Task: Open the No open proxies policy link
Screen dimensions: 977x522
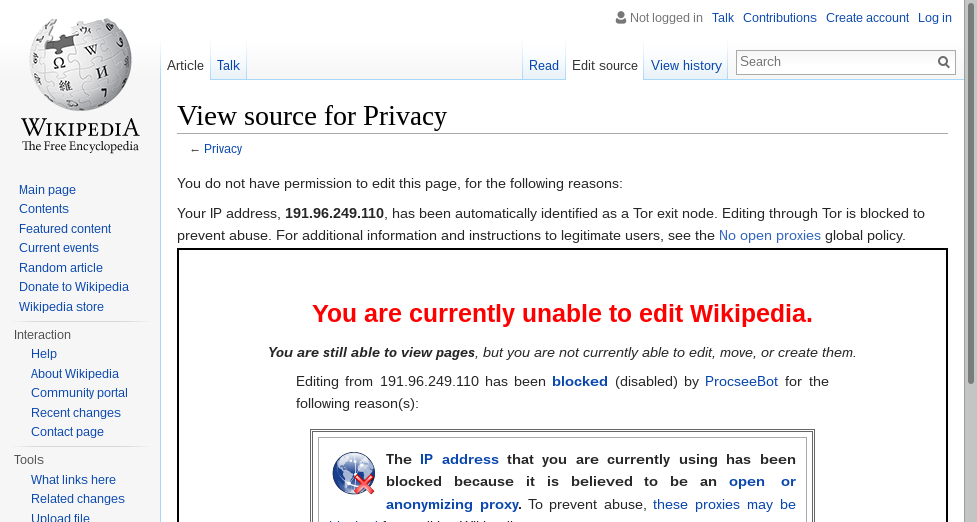Action: click(x=769, y=236)
